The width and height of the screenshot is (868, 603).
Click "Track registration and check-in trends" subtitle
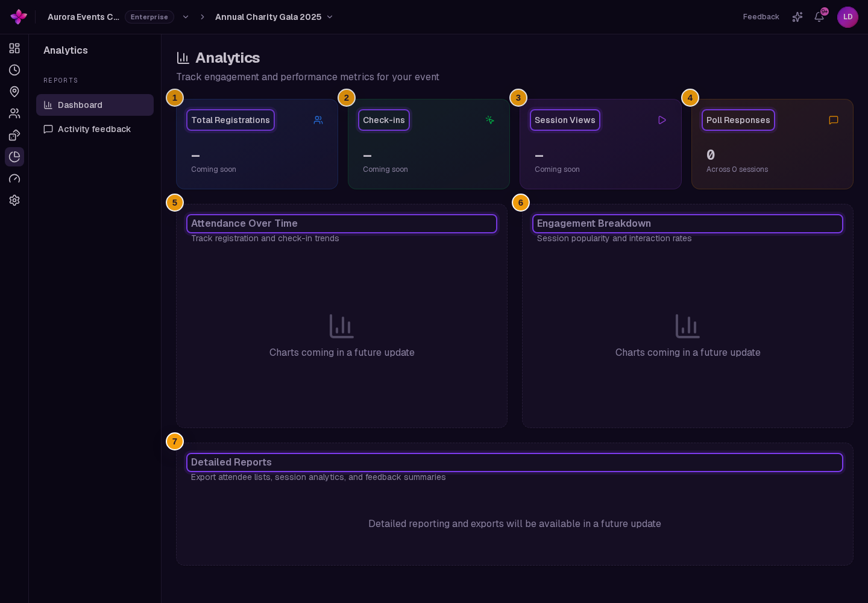265,238
